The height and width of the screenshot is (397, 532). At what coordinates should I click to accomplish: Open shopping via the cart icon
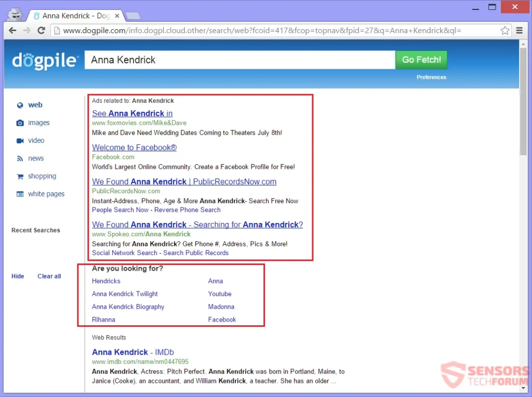click(x=20, y=177)
